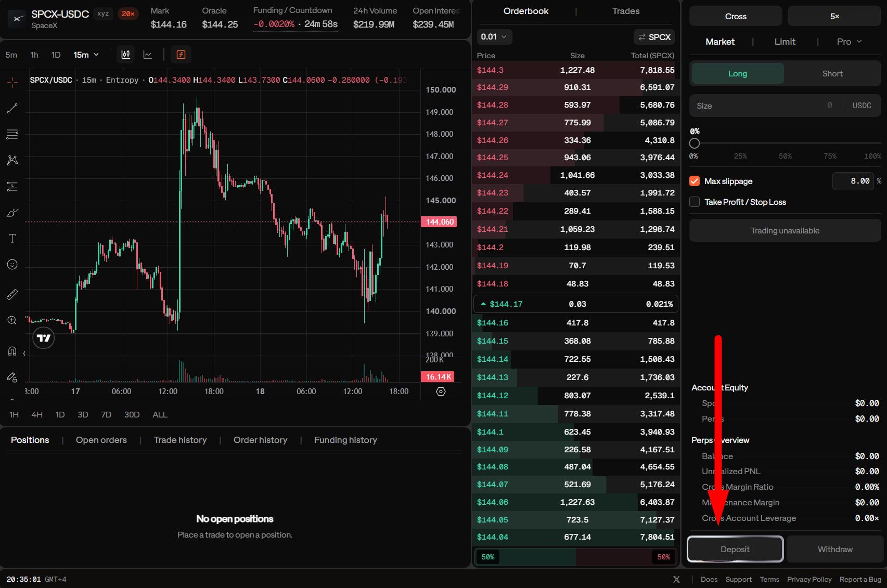Select the 1D interval in top toolbar
Viewport: 887px width, 588px height.
point(56,55)
